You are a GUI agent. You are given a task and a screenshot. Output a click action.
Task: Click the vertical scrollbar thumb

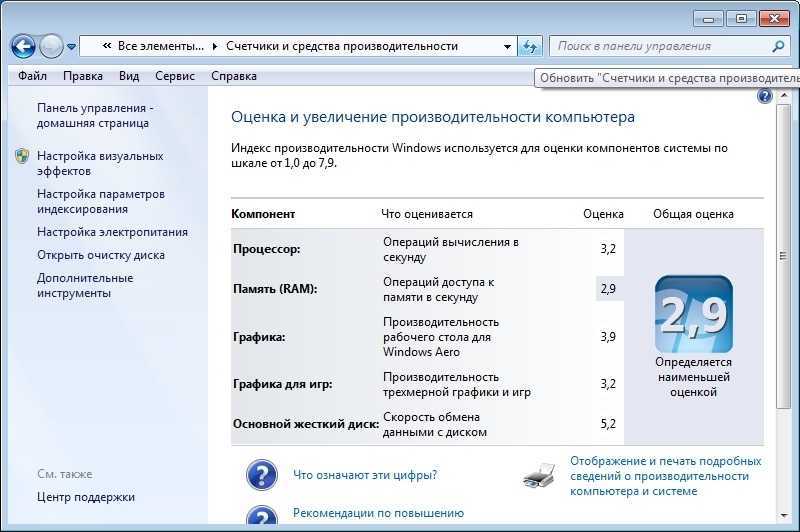pos(784,256)
